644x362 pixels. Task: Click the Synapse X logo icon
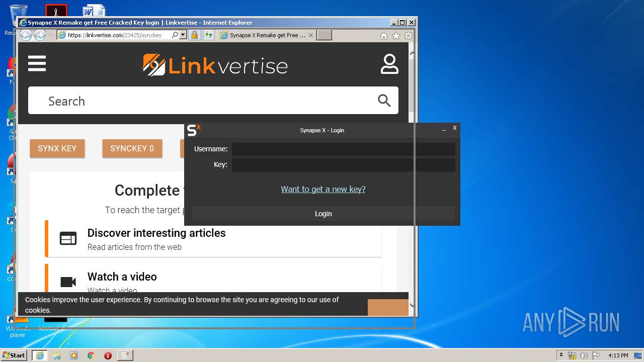[194, 130]
